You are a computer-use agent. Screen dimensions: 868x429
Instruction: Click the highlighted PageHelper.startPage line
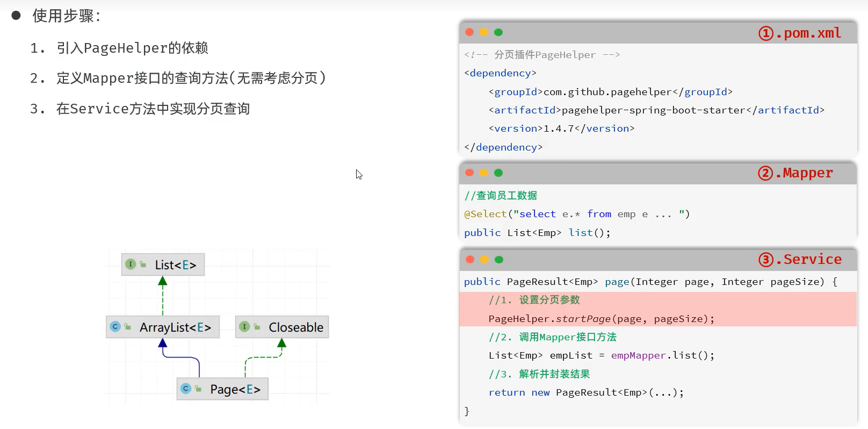point(601,319)
